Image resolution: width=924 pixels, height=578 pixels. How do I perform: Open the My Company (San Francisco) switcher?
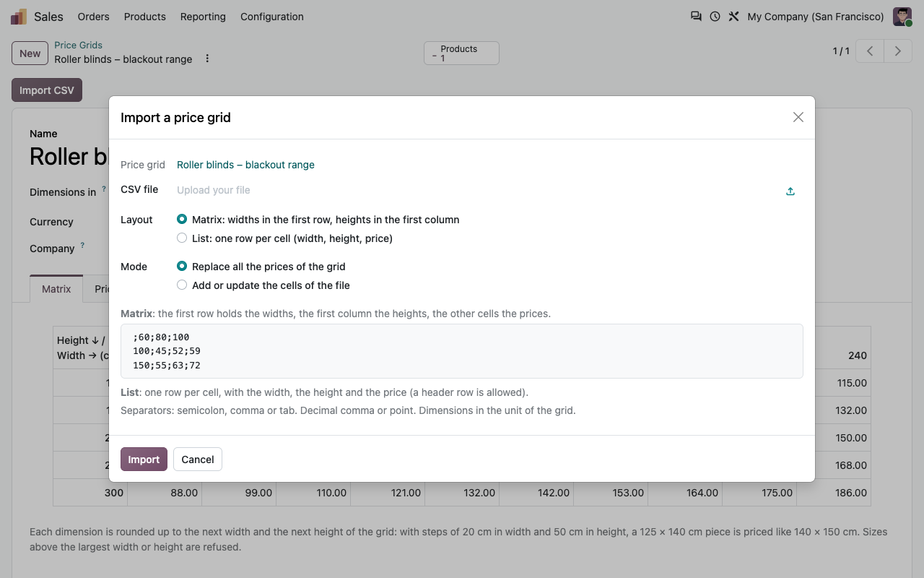point(816,17)
